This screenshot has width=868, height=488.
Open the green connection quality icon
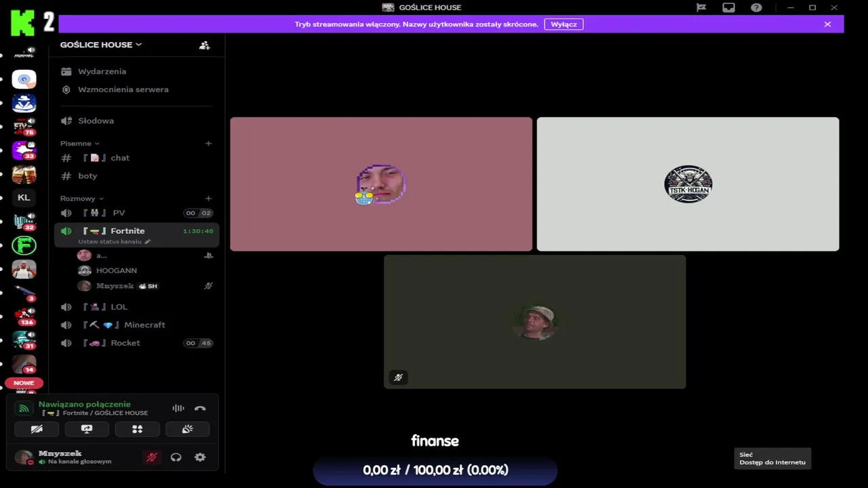24,408
